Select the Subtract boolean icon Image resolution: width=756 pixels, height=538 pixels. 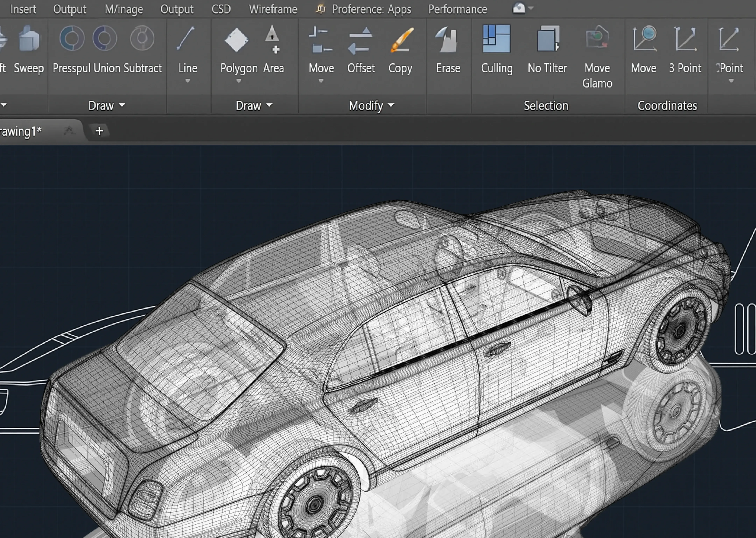[142, 38]
